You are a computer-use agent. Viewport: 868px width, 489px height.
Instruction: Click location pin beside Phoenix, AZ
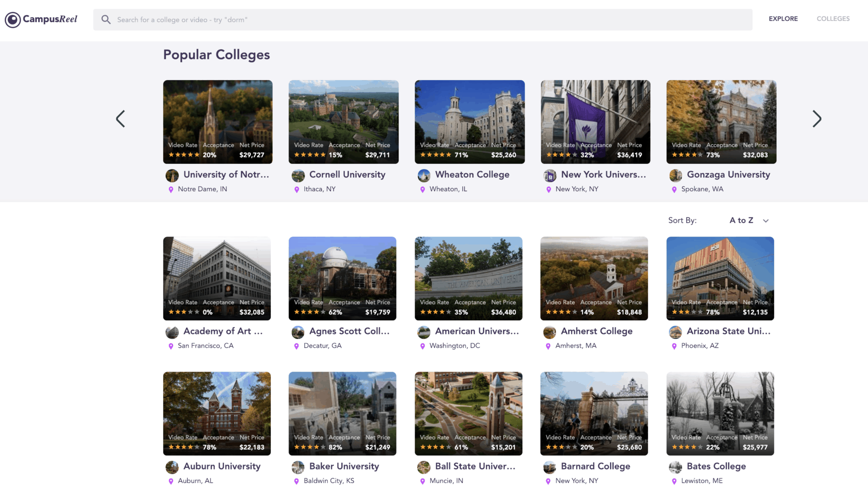click(x=674, y=346)
